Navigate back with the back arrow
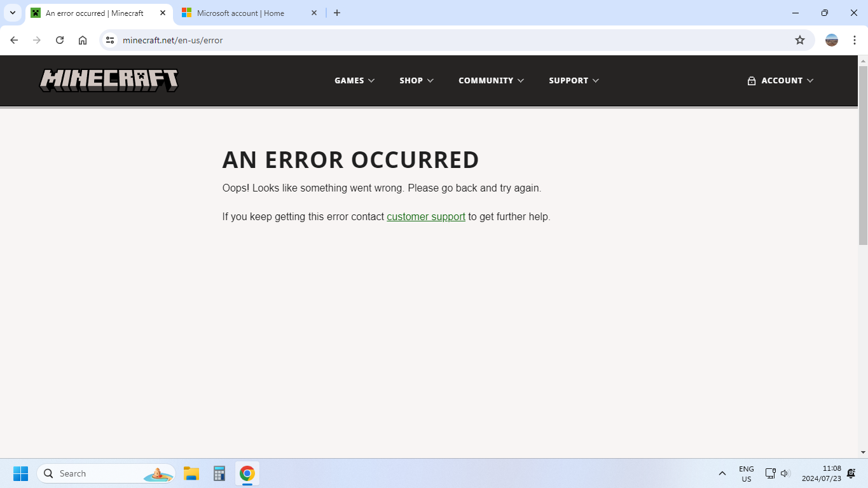 click(x=14, y=40)
